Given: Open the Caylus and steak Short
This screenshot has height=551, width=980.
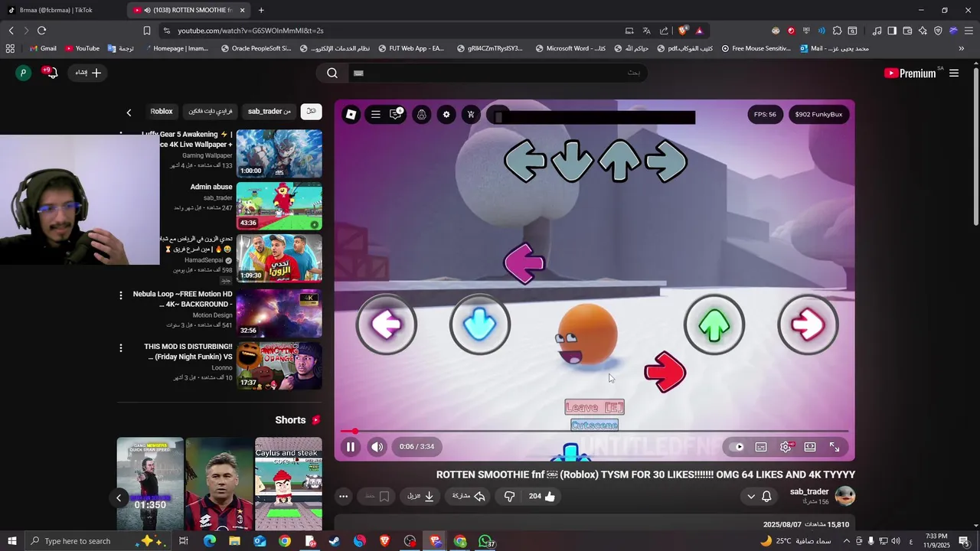Looking at the screenshot, I should coord(289,484).
